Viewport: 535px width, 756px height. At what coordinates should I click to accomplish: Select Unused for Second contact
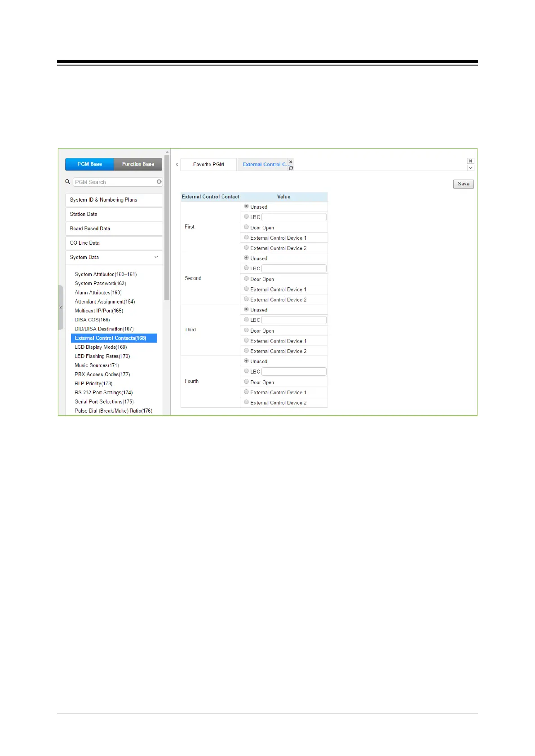[x=246, y=258]
